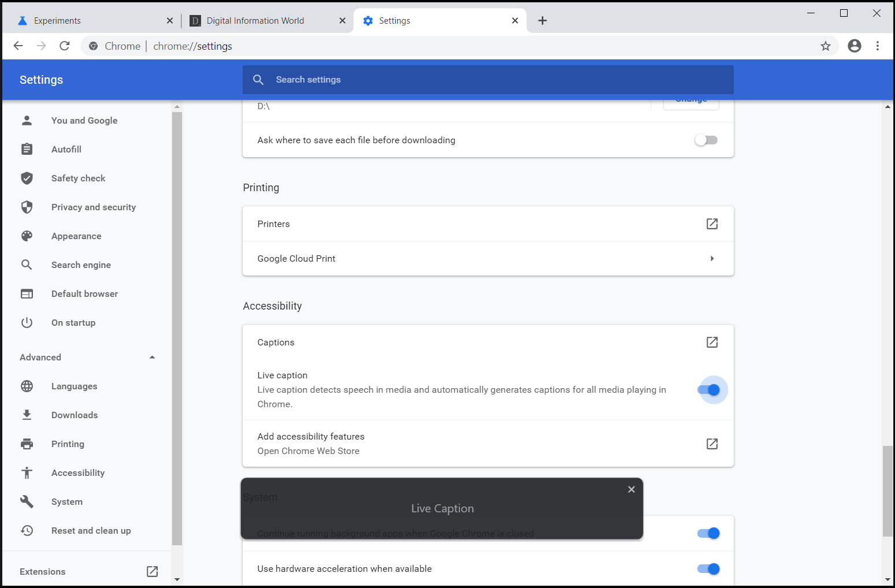This screenshot has height=588, width=895.
Task: Open the Chrome three-dot menu
Action: (x=878, y=46)
